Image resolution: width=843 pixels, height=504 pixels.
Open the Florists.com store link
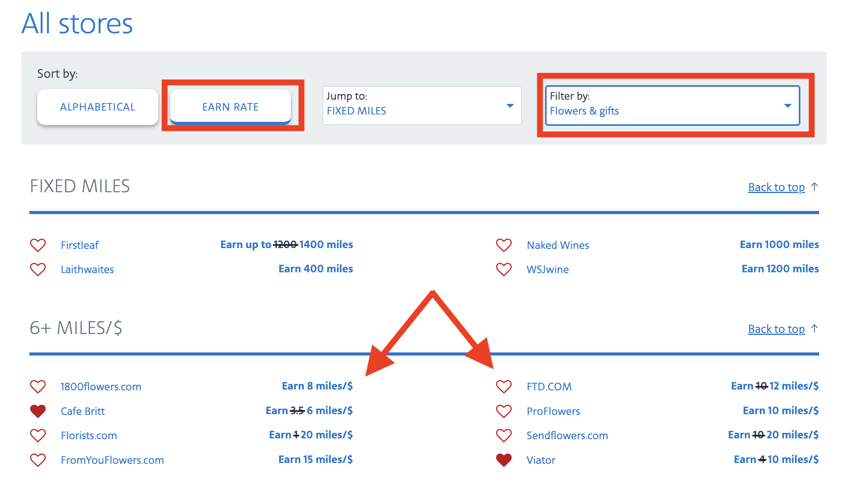click(x=89, y=435)
